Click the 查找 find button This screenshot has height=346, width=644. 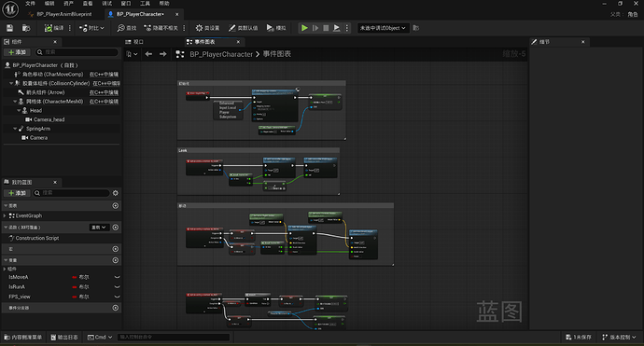pyautogui.click(x=127, y=28)
